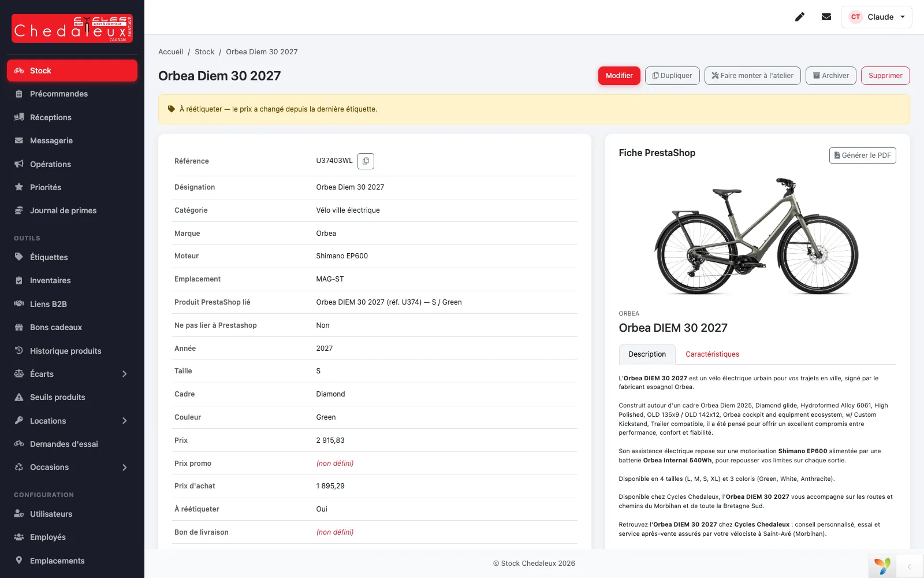Click the linked PrestaShop product value text
Image resolution: width=924 pixels, height=578 pixels.
click(389, 302)
